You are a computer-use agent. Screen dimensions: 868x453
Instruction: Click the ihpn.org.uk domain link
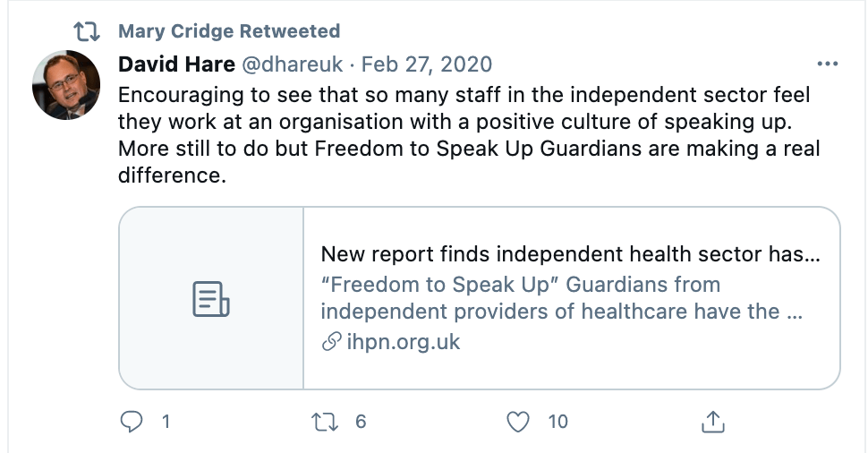pos(404,342)
